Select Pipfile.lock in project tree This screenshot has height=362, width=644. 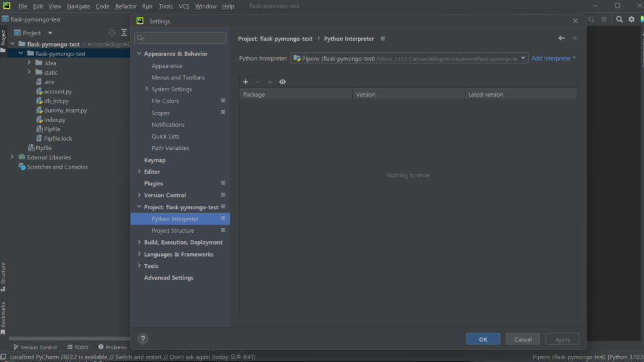pyautogui.click(x=58, y=139)
